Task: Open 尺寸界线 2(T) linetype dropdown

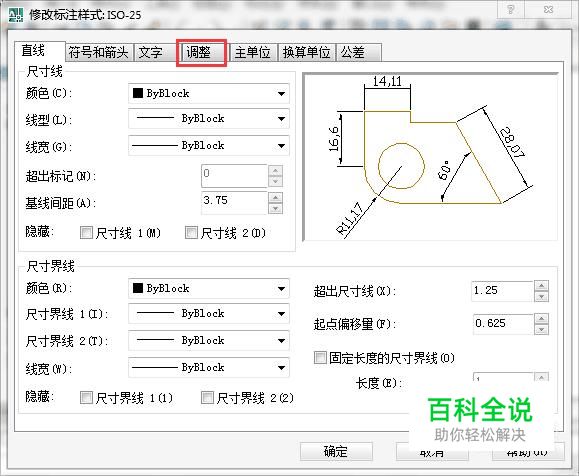Action: (209, 340)
